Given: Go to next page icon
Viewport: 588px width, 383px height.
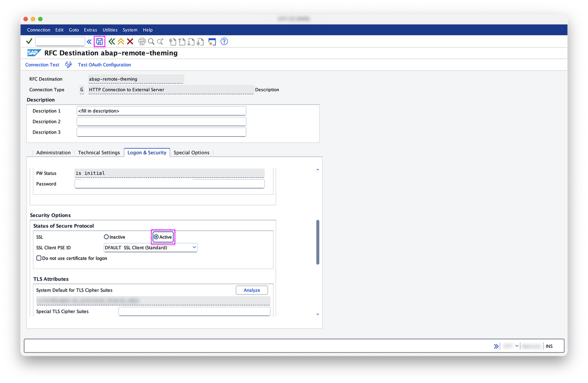Looking at the screenshot, I should (x=191, y=42).
